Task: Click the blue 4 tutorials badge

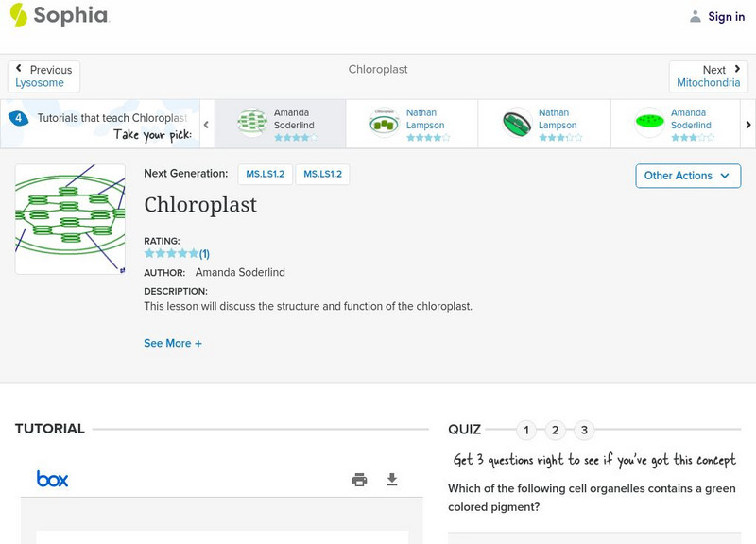Action: click(19, 117)
